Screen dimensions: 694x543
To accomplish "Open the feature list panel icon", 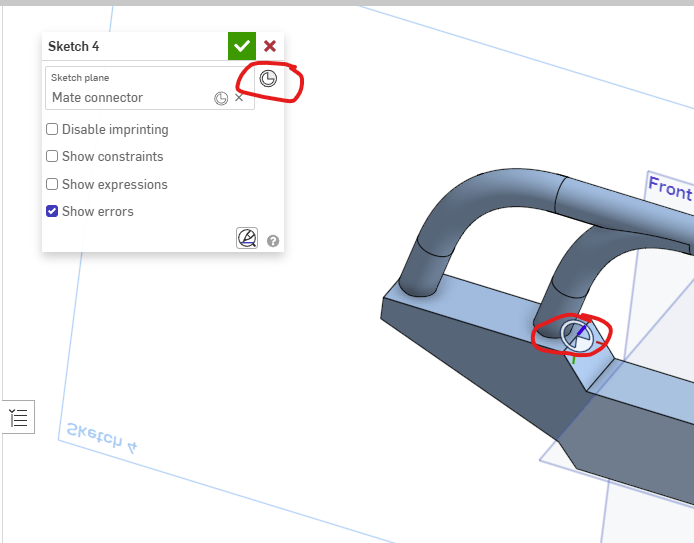I will pyautogui.click(x=19, y=417).
